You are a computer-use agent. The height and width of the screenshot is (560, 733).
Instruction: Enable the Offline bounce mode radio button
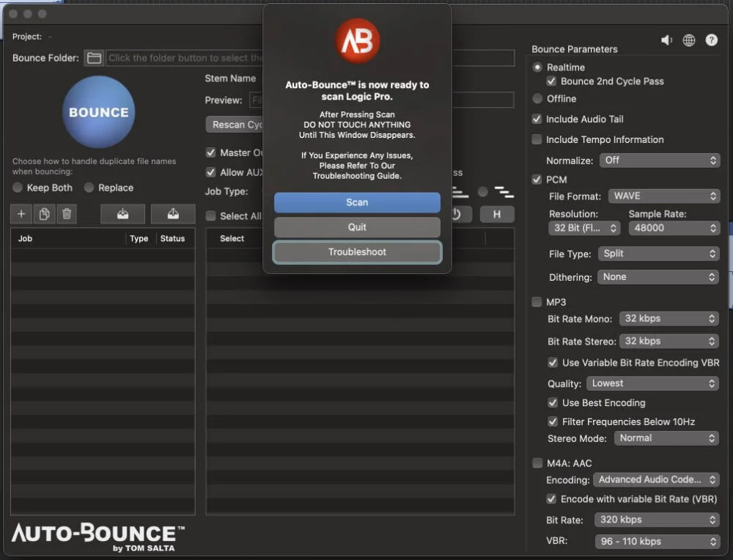coord(538,98)
